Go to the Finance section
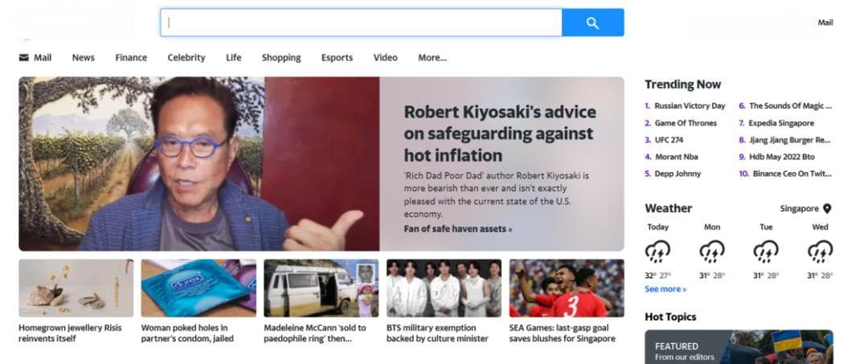 [131, 58]
